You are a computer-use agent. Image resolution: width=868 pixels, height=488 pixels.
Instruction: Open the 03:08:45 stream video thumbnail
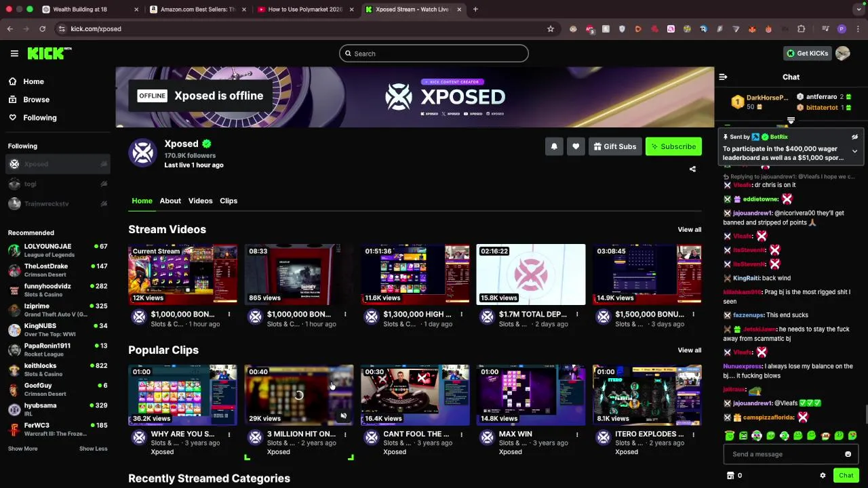tap(647, 274)
